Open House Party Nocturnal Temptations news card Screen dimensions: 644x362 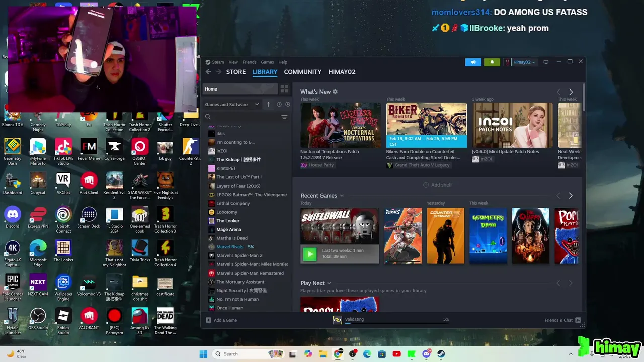click(x=341, y=125)
